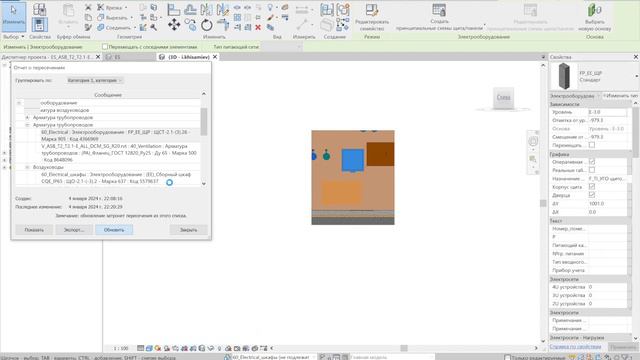Activate the Rotate tool
Screen dimensions: 640x360
(207, 25)
